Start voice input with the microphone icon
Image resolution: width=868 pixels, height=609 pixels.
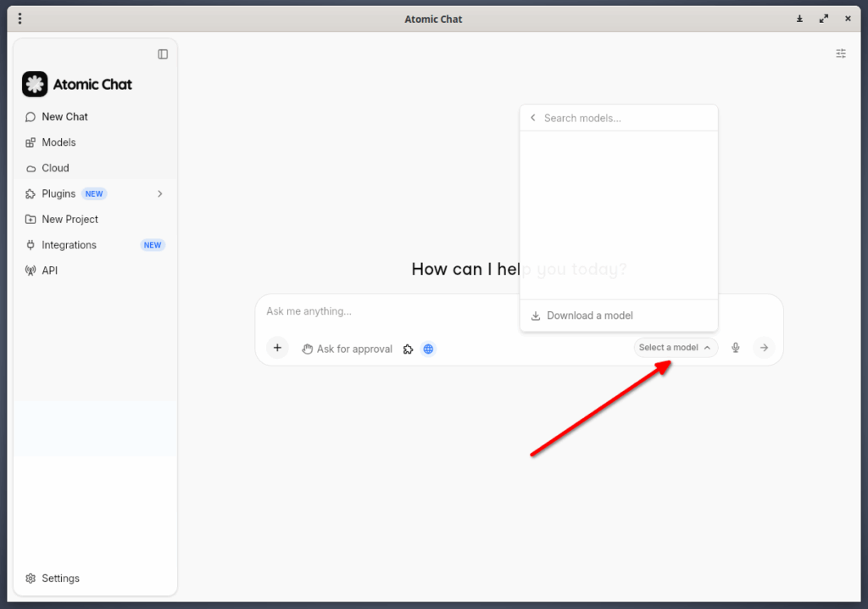click(735, 348)
